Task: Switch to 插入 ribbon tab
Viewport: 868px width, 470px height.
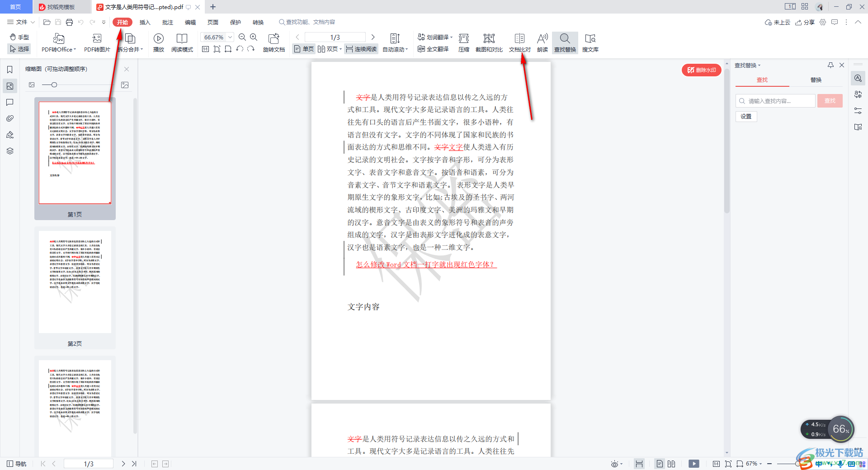Action: (x=145, y=22)
